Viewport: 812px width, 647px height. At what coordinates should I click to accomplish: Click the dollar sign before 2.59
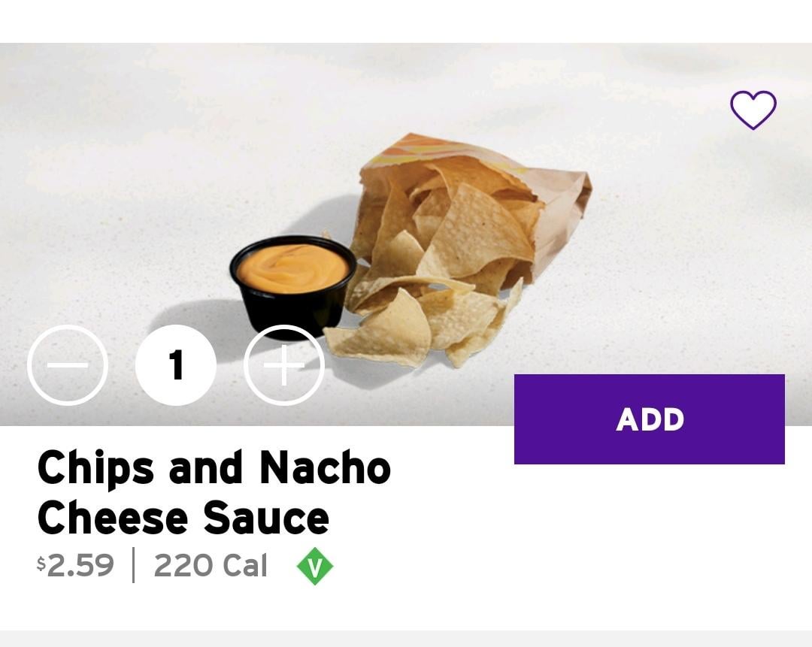coord(41,563)
